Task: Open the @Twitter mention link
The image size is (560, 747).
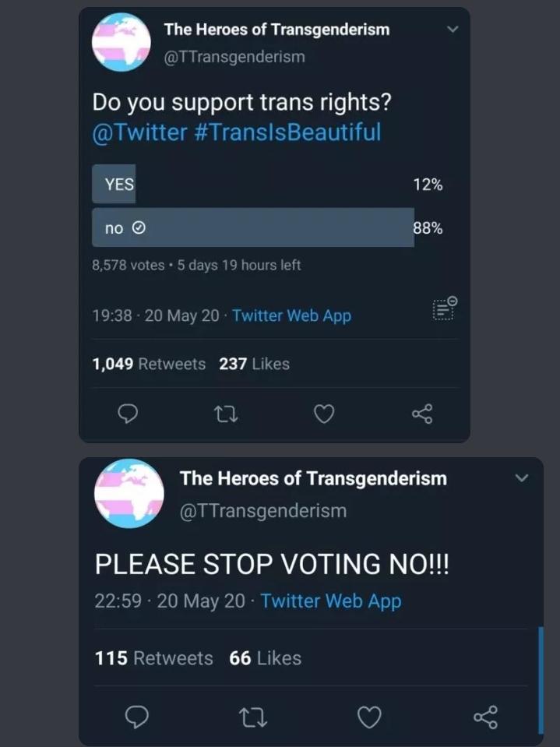Action: 139,132
